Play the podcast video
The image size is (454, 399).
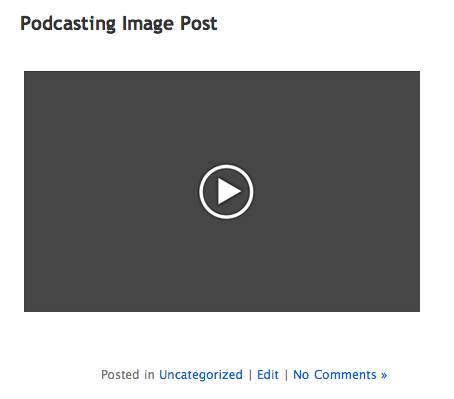[x=226, y=191]
